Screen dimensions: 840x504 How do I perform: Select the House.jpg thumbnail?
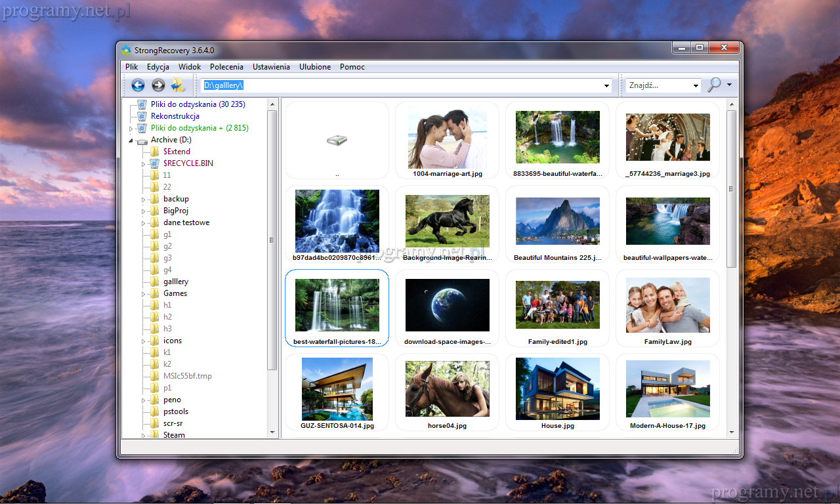(x=557, y=389)
